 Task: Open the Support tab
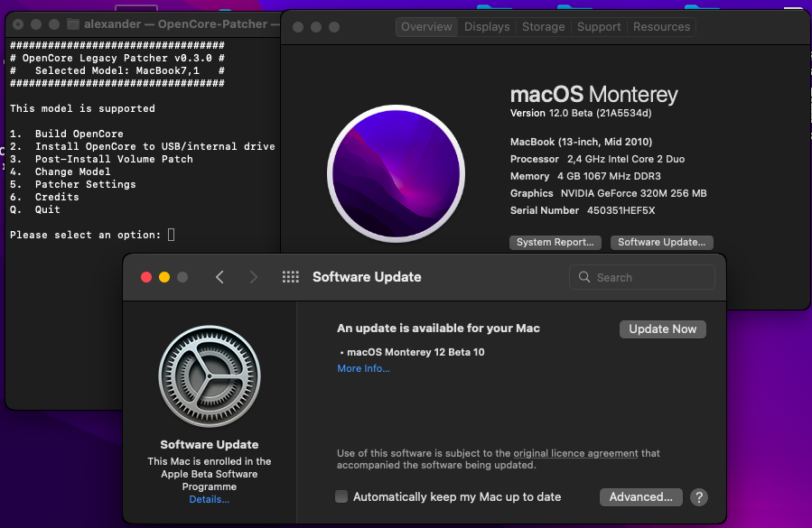point(599,27)
